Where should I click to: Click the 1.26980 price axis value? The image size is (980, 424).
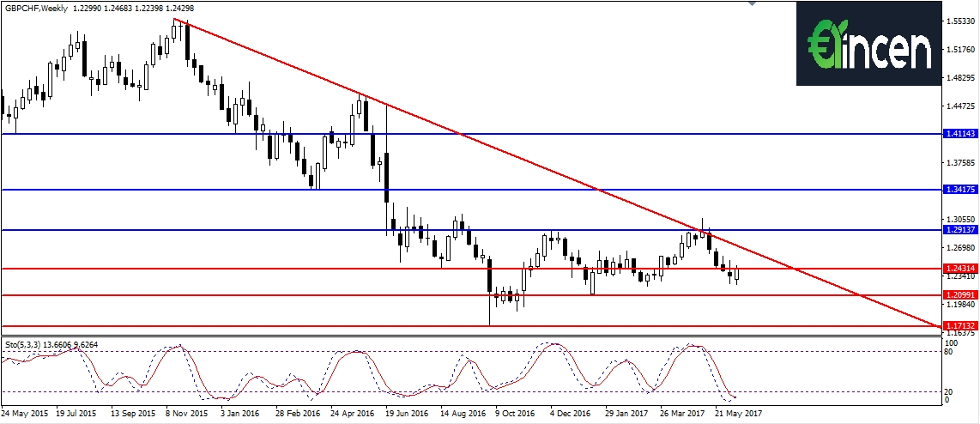[x=960, y=248]
